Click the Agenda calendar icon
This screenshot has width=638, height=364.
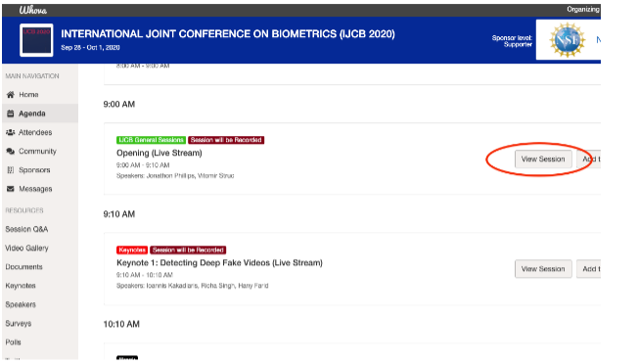pos(11,114)
